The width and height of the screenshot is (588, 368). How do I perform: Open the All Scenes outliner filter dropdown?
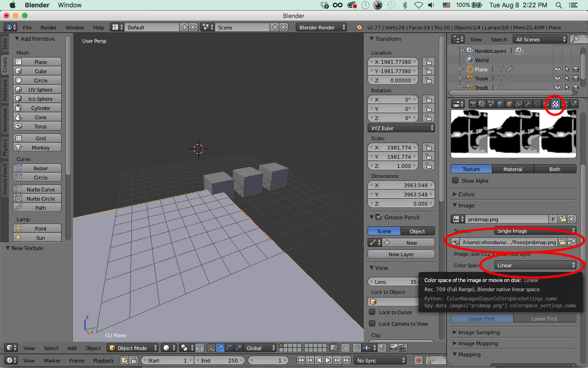[540, 40]
